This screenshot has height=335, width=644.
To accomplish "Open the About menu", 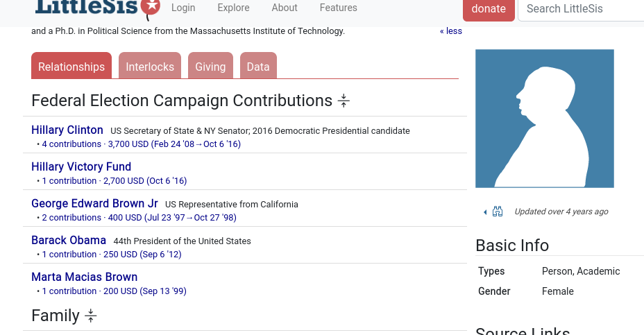I will [285, 8].
